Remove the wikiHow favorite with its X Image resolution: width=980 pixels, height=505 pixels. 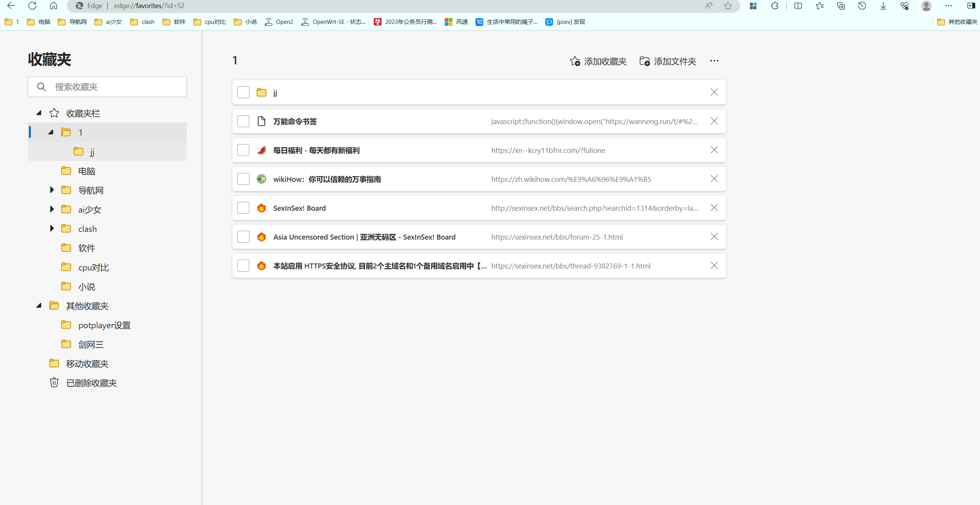[714, 179]
